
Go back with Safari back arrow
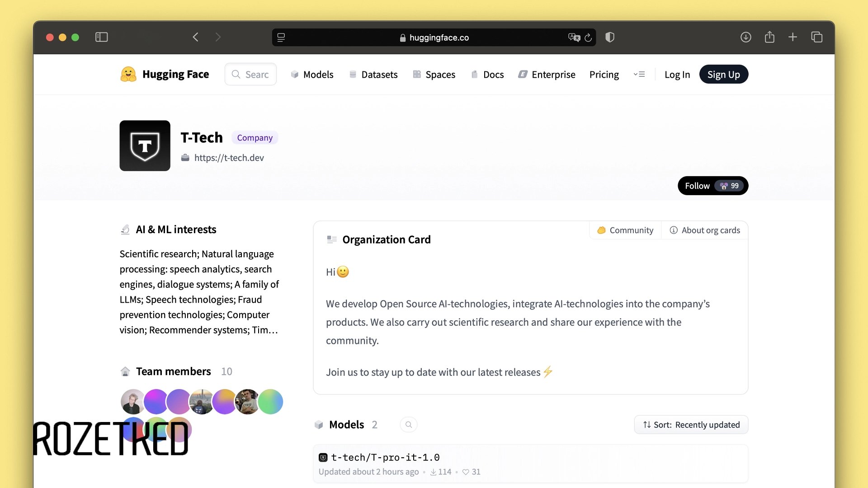tap(196, 37)
